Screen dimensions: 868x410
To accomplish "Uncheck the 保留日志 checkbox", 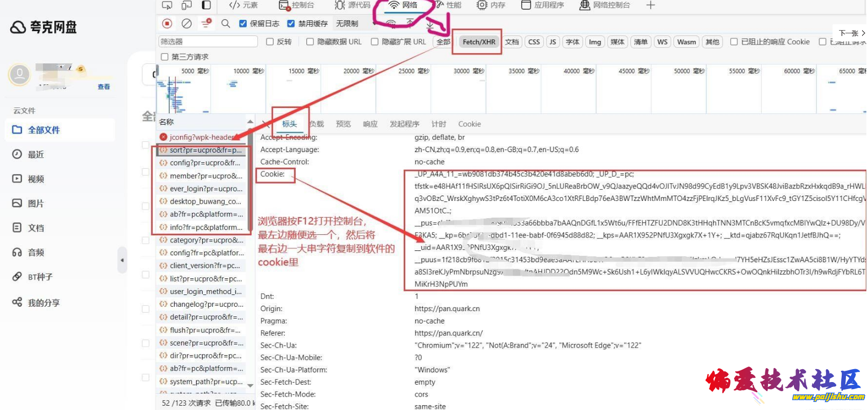I will [243, 24].
